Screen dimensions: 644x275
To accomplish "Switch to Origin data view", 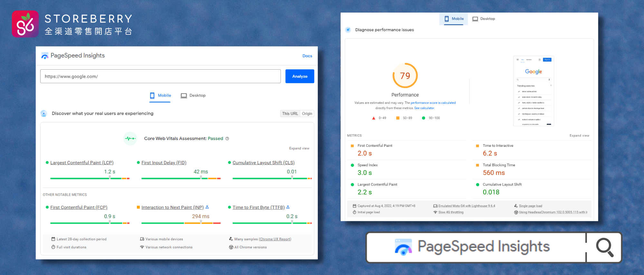I will (x=307, y=114).
